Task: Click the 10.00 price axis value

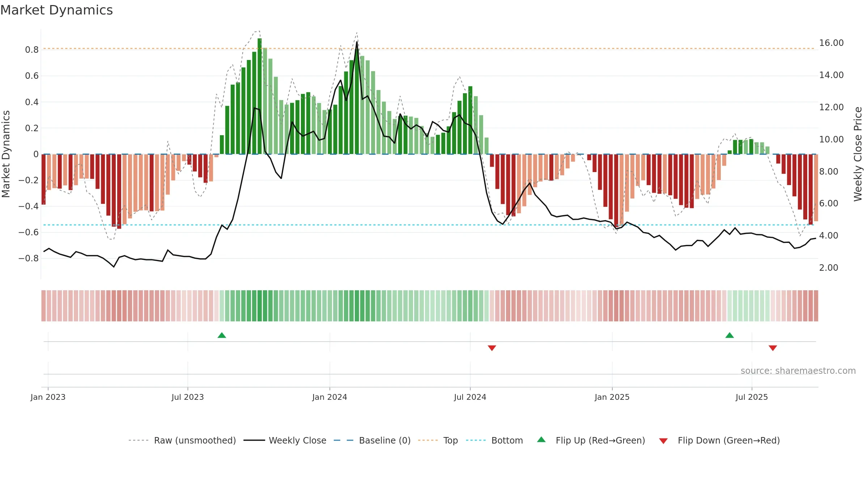Action: pyautogui.click(x=831, y=139)
